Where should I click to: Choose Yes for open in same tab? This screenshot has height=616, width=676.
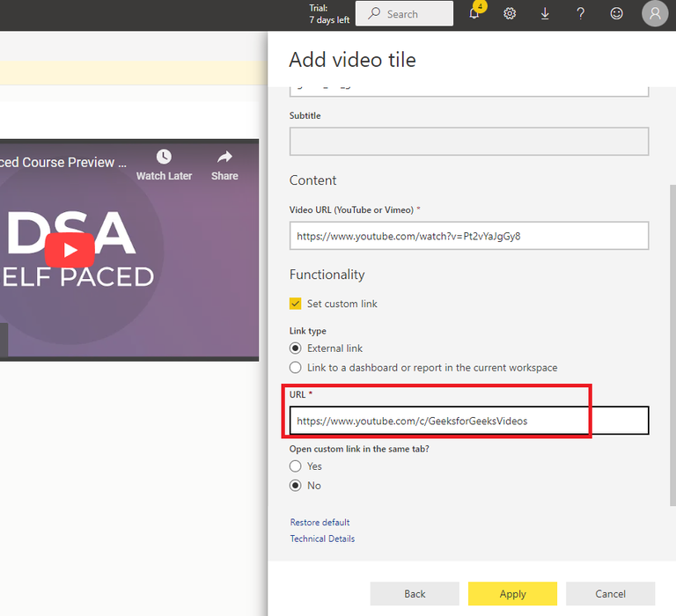[296, 466]
